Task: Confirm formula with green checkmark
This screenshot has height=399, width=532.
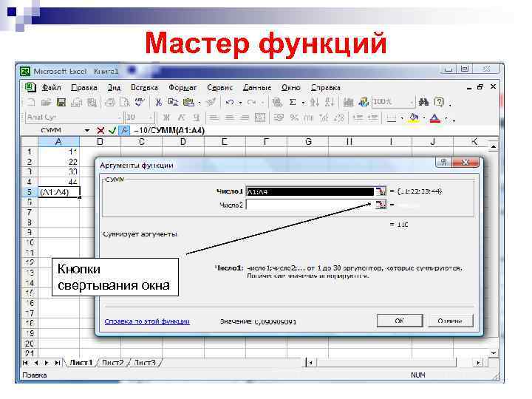Action: (112, 130)
